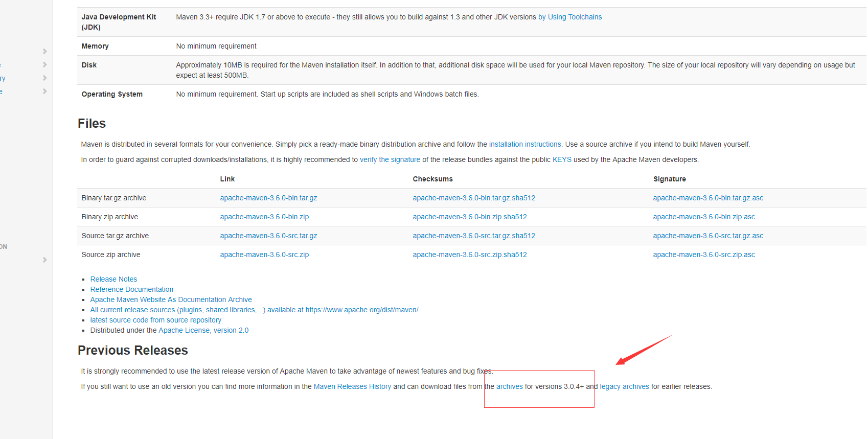Viewport: 868px width, 439px height.
Task: Open the apache-maven-3.6.0-src.zip.sha512 checksum
Action: [470, 255]
